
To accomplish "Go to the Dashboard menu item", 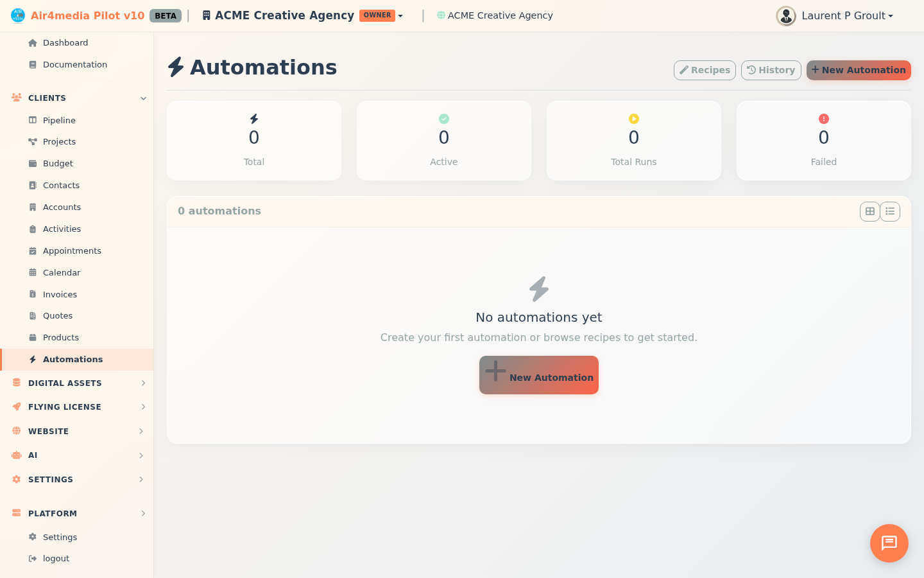I will click(x=66, y=42).
